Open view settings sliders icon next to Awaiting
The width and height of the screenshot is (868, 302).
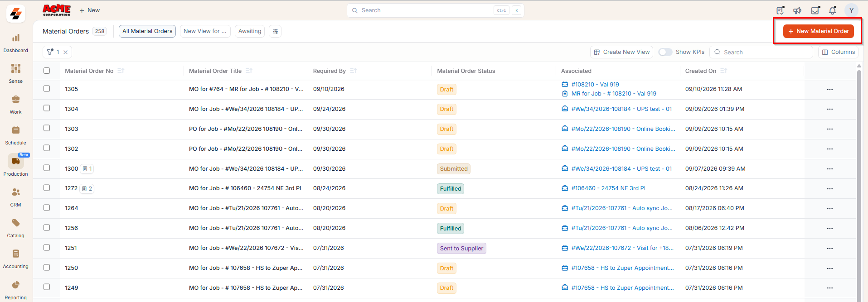[x=275, y=31]
